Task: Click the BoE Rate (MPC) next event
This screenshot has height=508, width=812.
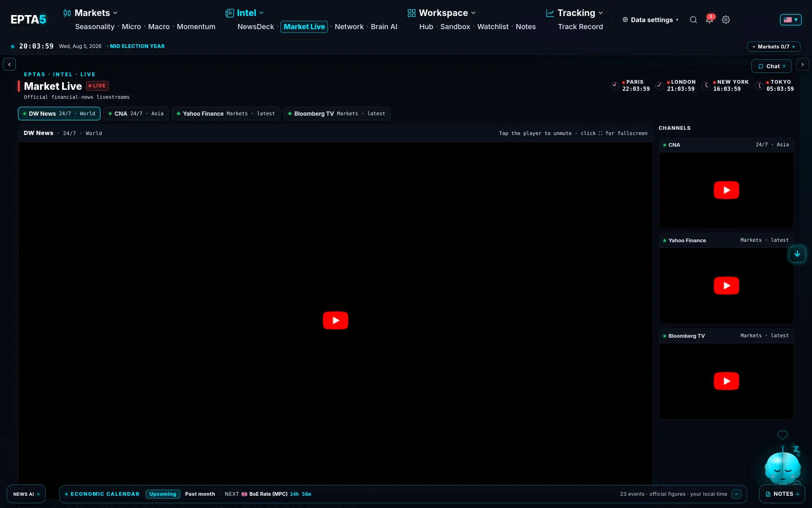Action: pos(268,494)
